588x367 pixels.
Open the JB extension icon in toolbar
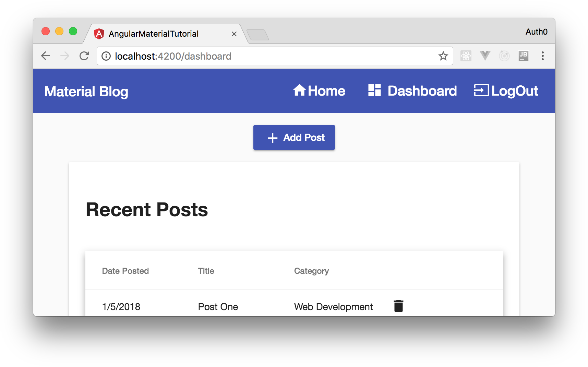click(523, 56)
